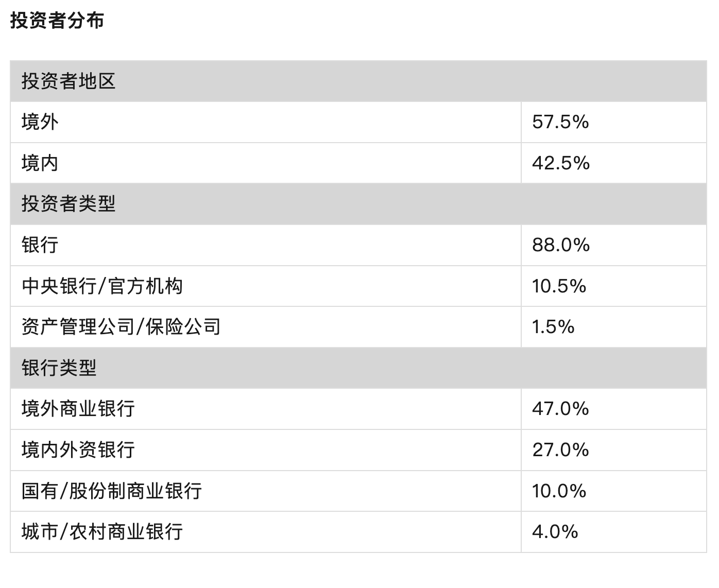This screenshot has width=719, height=588.
Task: Select the 银行类型 section header row
Action: 59,368
